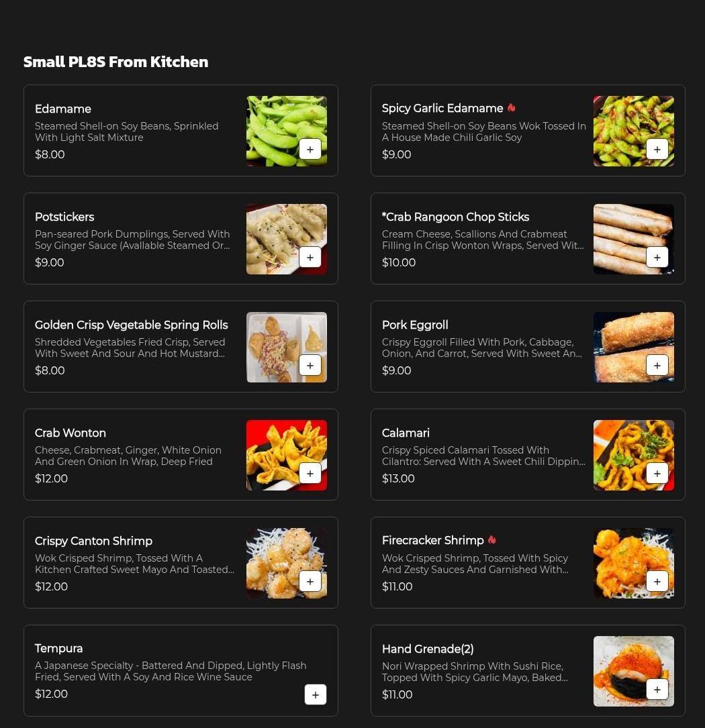Image resolution: width=705 pixels, height=728 pixels.
Task: Add Crab Rangoon Chop Sticks to cart
Action: point(657,258)
